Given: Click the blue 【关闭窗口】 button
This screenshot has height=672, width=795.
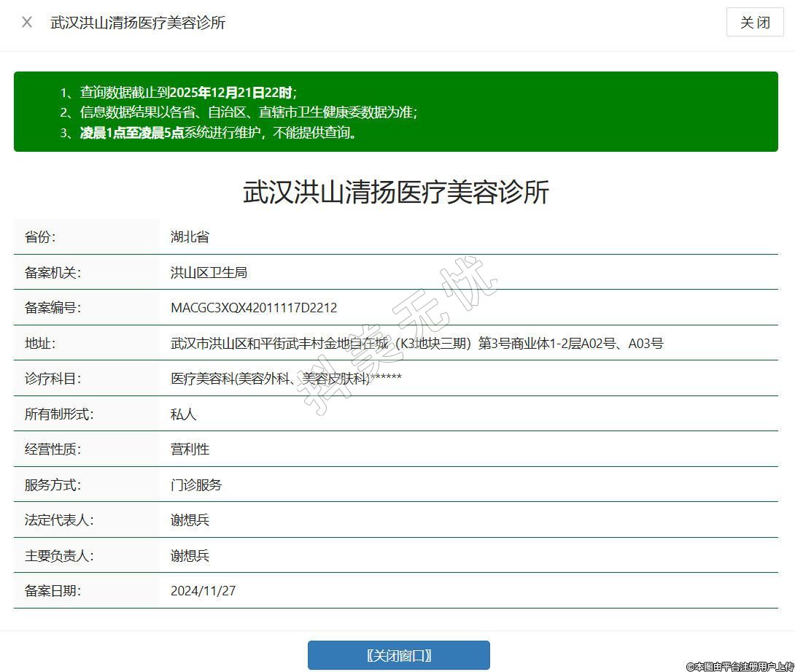Looking at the screenshot, I should coord(398,655).
